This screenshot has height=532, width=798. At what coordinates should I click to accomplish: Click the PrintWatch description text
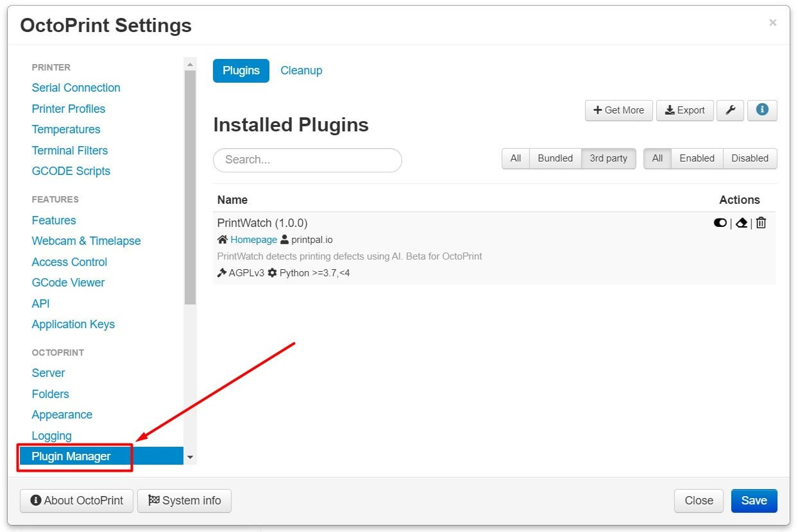click(x=350, y=256)
